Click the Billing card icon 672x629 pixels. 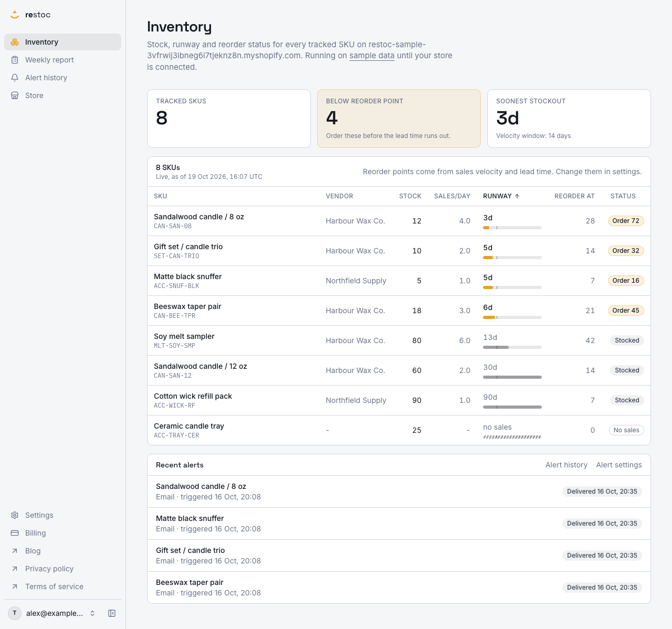click(x=15, y=533)
